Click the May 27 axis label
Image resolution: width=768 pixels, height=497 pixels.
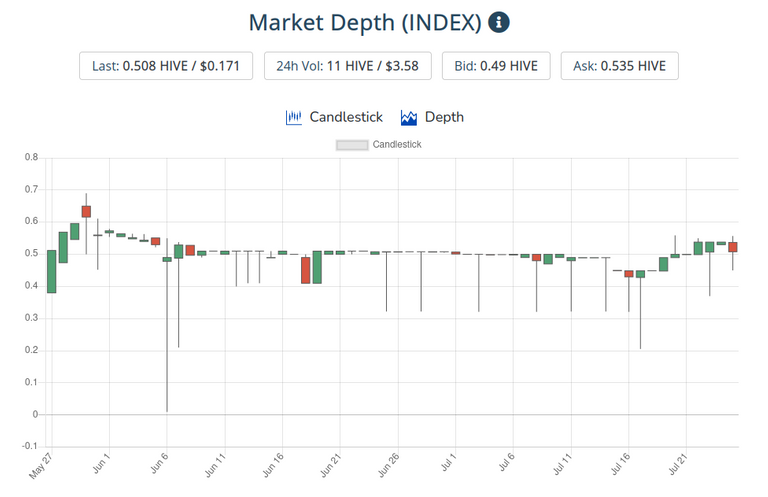pyautogui.click(x=40, y=466)
